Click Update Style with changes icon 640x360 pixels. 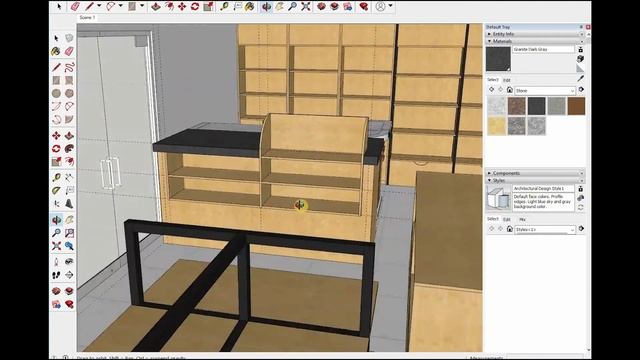pos(580,208)
